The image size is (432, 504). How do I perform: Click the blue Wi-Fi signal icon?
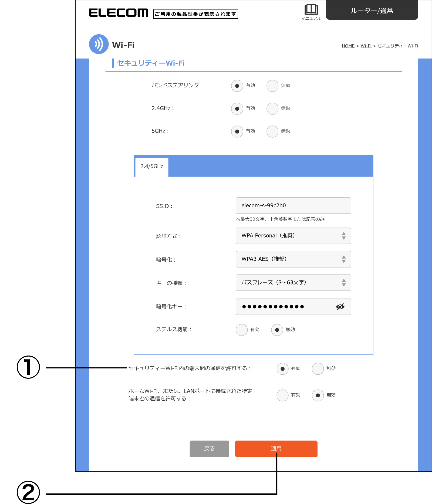(x=99, y=44)
